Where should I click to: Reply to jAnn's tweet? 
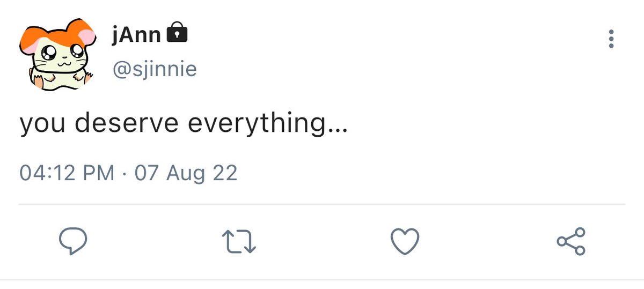pyautogui.click(x=72, y=242)
